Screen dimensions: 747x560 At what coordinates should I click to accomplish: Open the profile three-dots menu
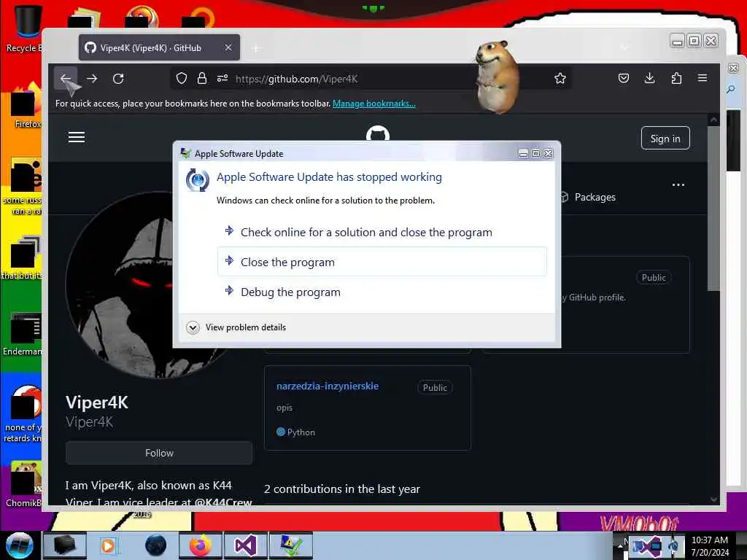click(x=678, y=184)
